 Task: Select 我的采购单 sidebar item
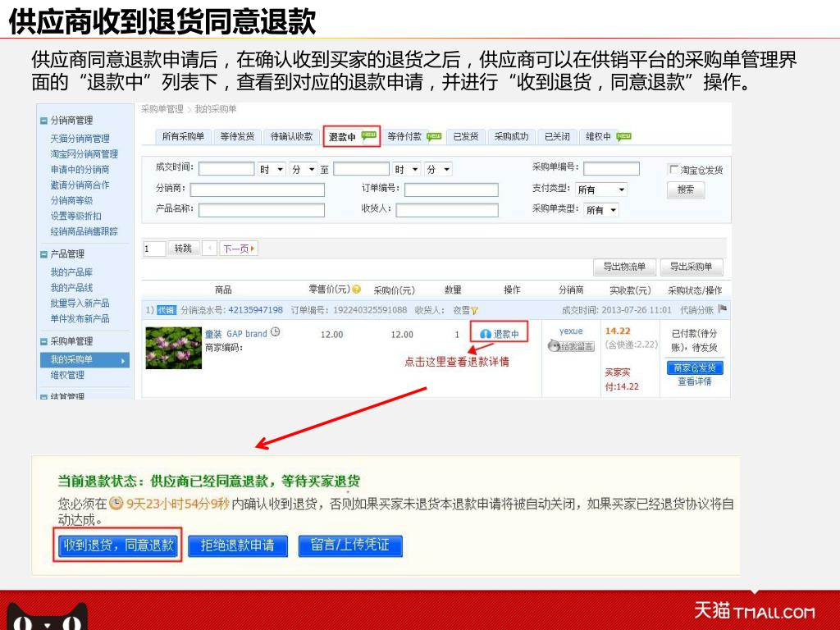(84, 359)
